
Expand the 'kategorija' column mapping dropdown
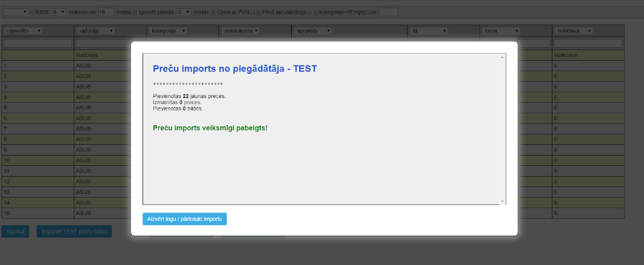coord(169,31)
